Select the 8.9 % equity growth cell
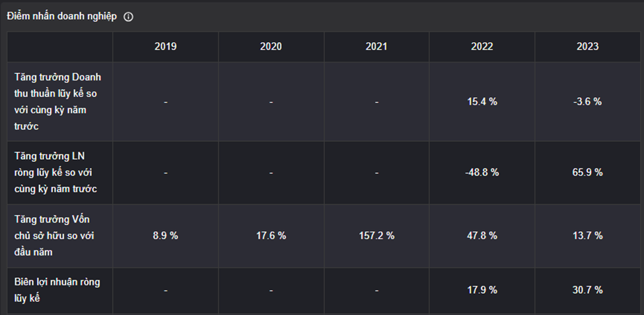Screen dimensions: 644x315 click(x=166, y=236)
